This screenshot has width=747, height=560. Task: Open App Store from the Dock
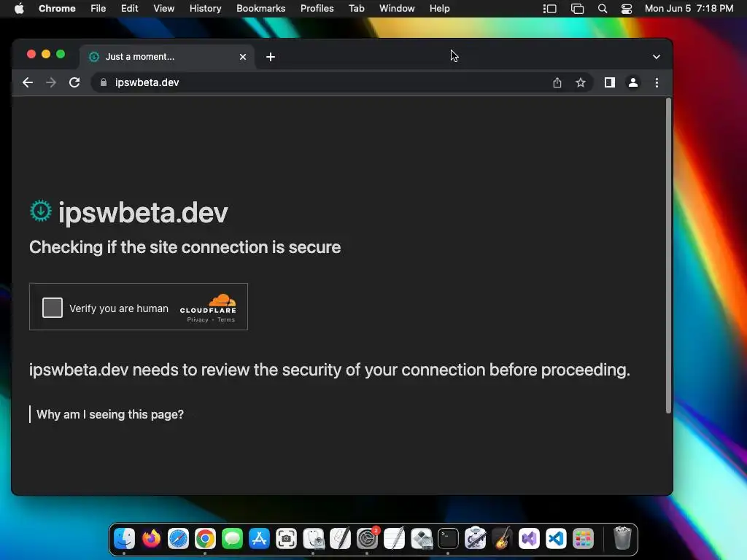[x=259, y=539]
